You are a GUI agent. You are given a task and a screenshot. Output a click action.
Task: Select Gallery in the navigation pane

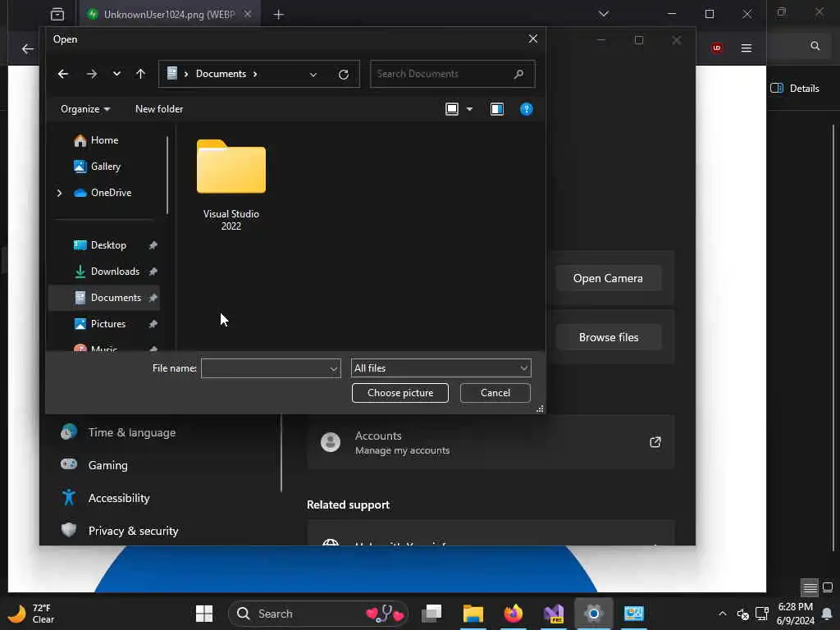[x=106, y=167]
